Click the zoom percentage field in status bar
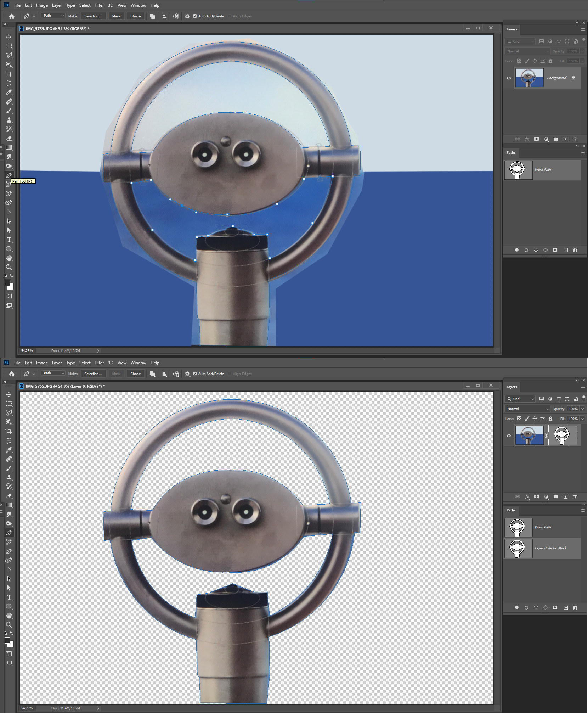This screenshot has width=588, height=713. coord(27,350)
